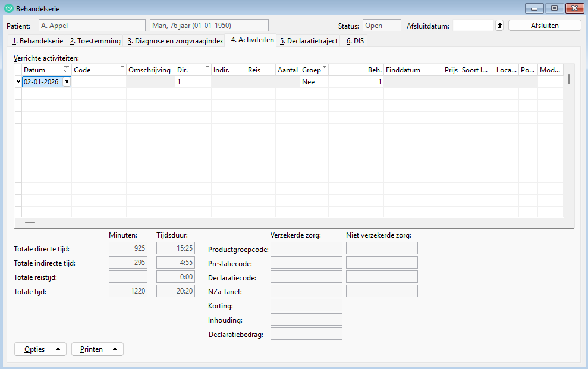Click Prestatiecode Verzekerde zorg field

[x=306, y=262]
